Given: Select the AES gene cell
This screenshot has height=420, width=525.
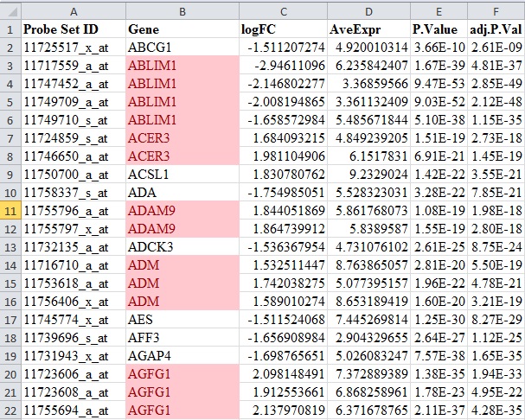Looking at the screenshot, I should [182, 320].
